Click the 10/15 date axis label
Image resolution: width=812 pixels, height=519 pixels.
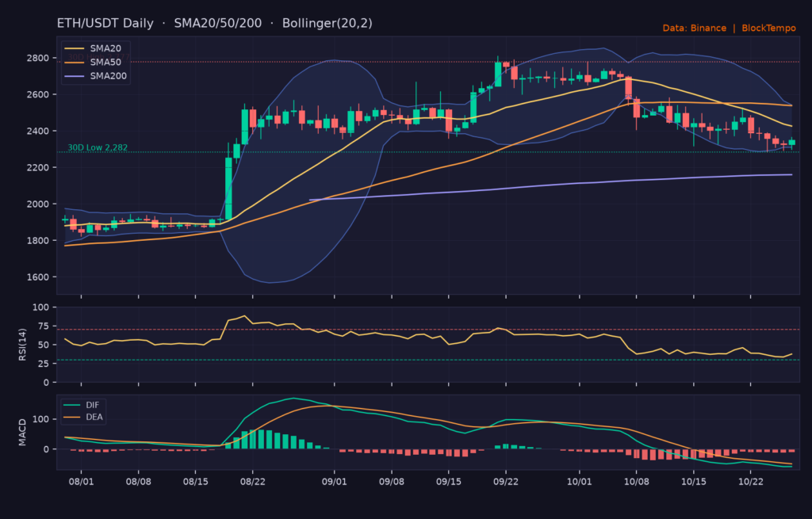693,481
